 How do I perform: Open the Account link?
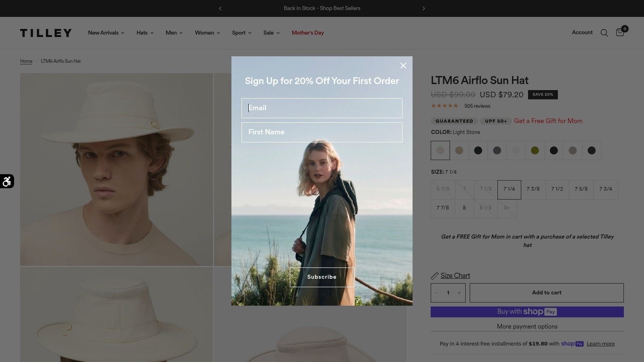pyautogui.click(x=582, y=33)
